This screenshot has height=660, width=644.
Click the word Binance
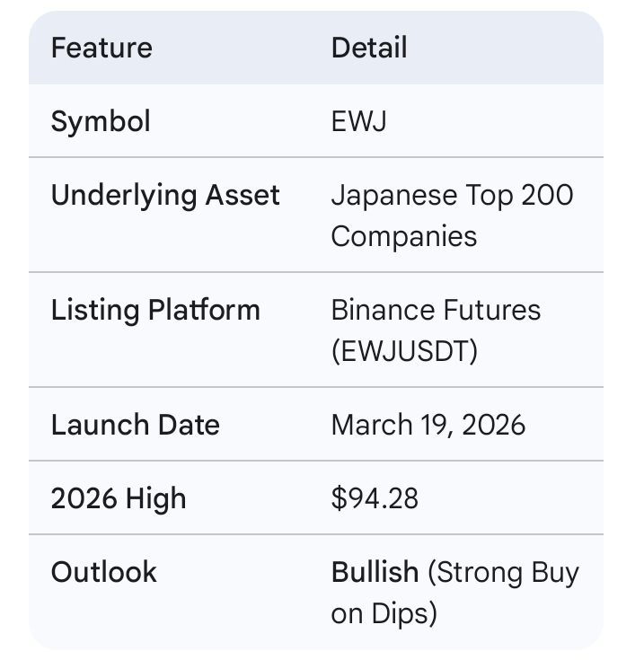[x=381, y=310]
